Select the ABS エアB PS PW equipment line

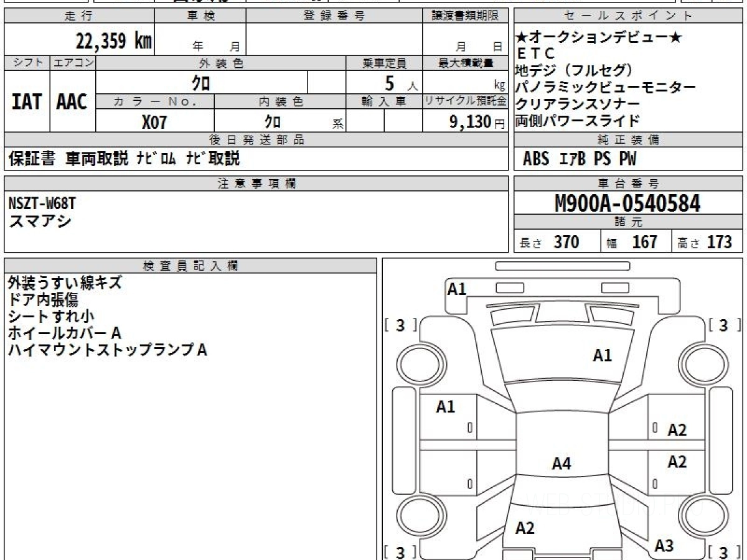click(580, 159)
